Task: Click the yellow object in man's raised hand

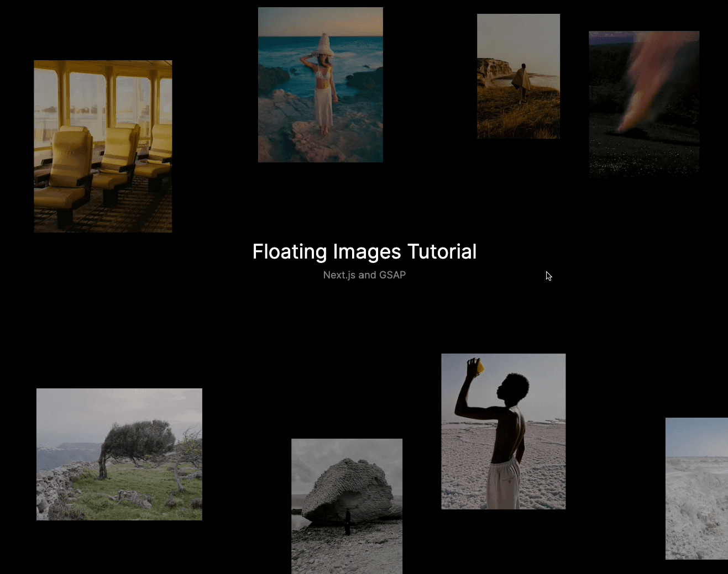Action: point(479,365)
